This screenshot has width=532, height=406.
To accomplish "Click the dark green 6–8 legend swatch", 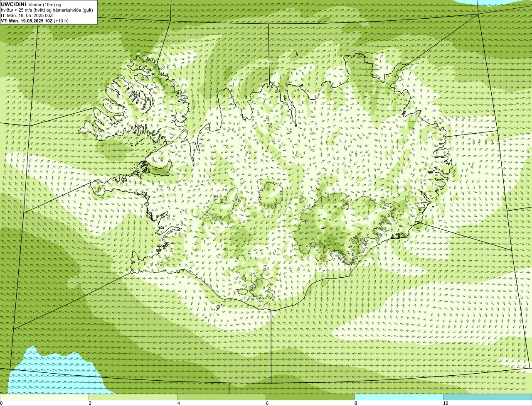I will [310, 397].
